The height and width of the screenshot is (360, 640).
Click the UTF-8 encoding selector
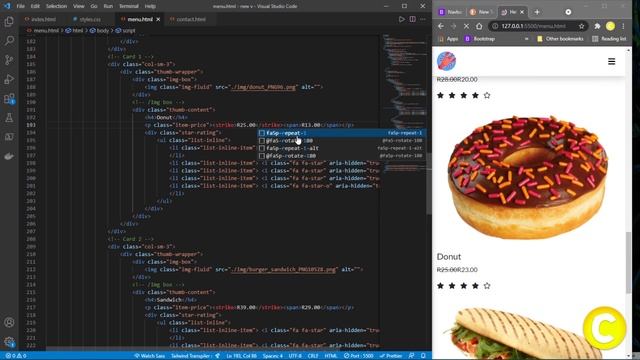coord(295,356)
